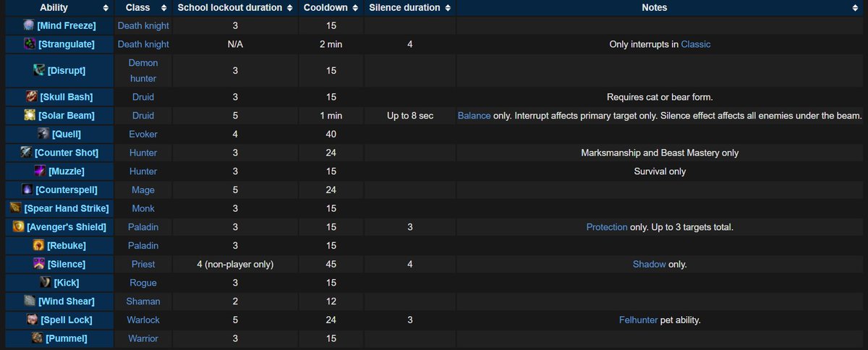Image resolution: width=868 pixels, height=350 pixels.
Task: Open Druid class in Skull Bash row
Action: (x=143, y=97)
